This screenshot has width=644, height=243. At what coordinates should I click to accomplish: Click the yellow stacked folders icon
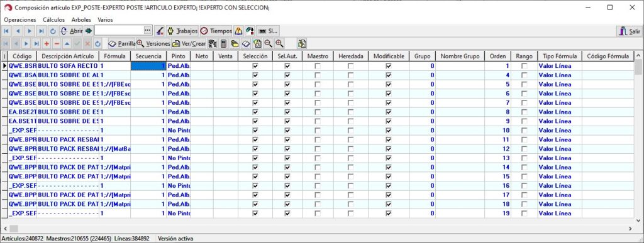click(235, 43)
